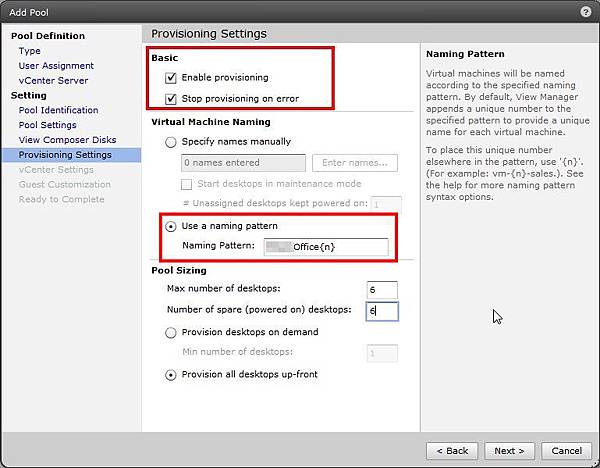This screenshot has height=468, width=600.
Task: Click the Unassigned desktops kept powered on field
Action: click(x=386, y=204)
